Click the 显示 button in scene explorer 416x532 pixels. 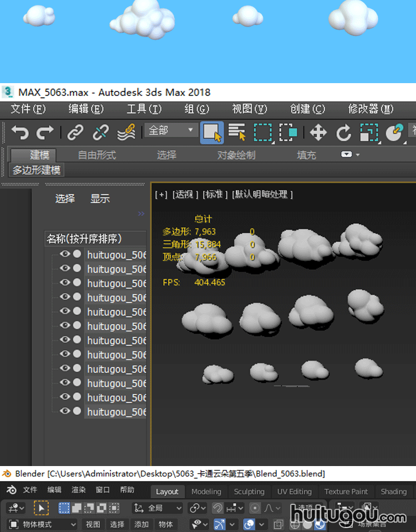tap(100, 199)
